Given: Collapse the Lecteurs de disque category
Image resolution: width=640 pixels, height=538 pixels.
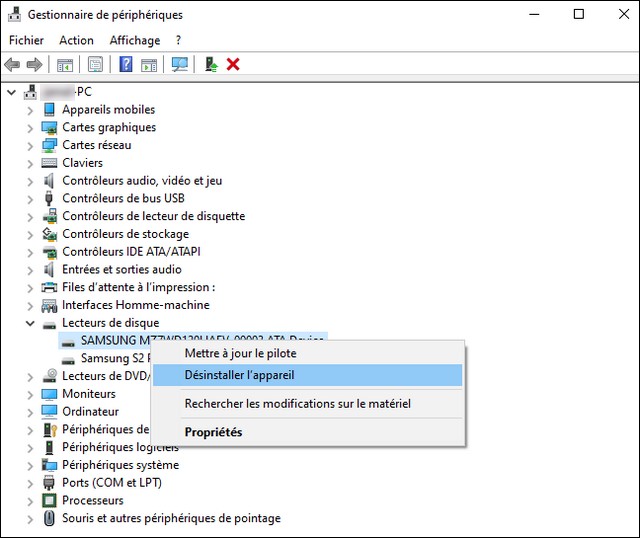Looking at the screenshot, I should (30, 323).
